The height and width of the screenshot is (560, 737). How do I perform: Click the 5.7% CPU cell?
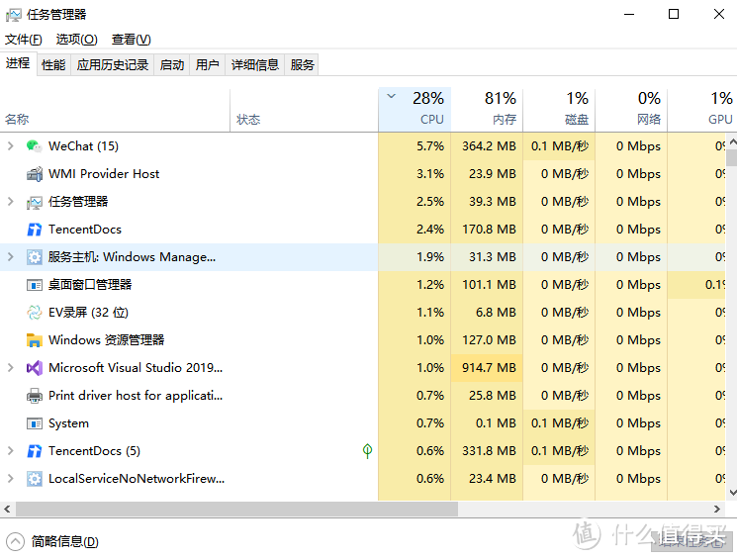tap(415, 146)
